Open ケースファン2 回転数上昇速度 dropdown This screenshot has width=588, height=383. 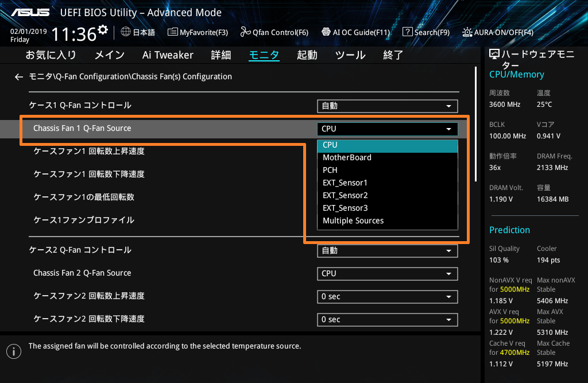pyautogui.click(x=388, y=297)
